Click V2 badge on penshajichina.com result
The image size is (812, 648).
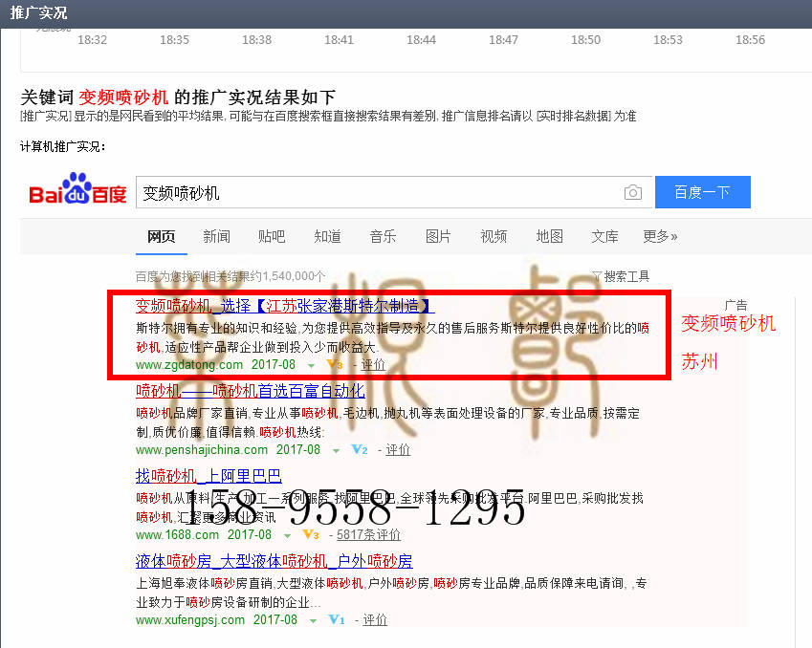click(360, 449)
